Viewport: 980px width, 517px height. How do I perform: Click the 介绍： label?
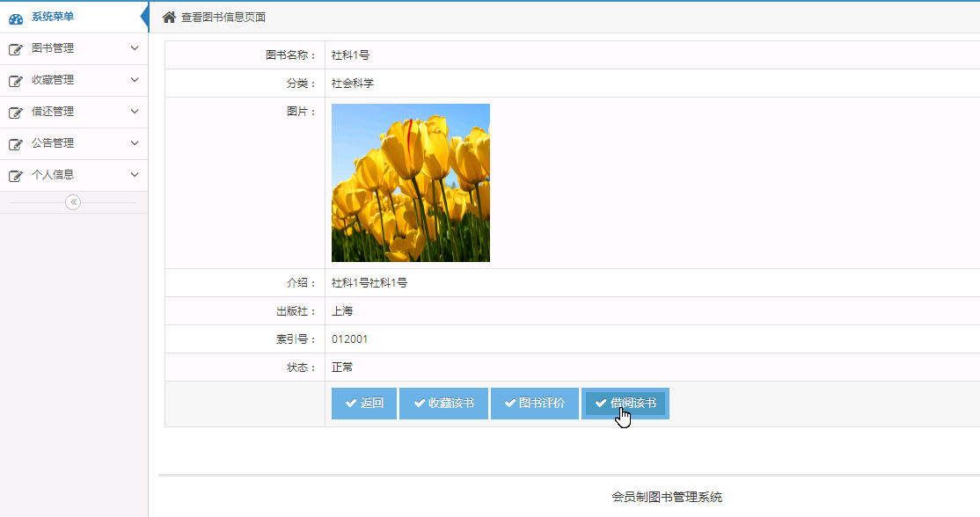[301, 283]
